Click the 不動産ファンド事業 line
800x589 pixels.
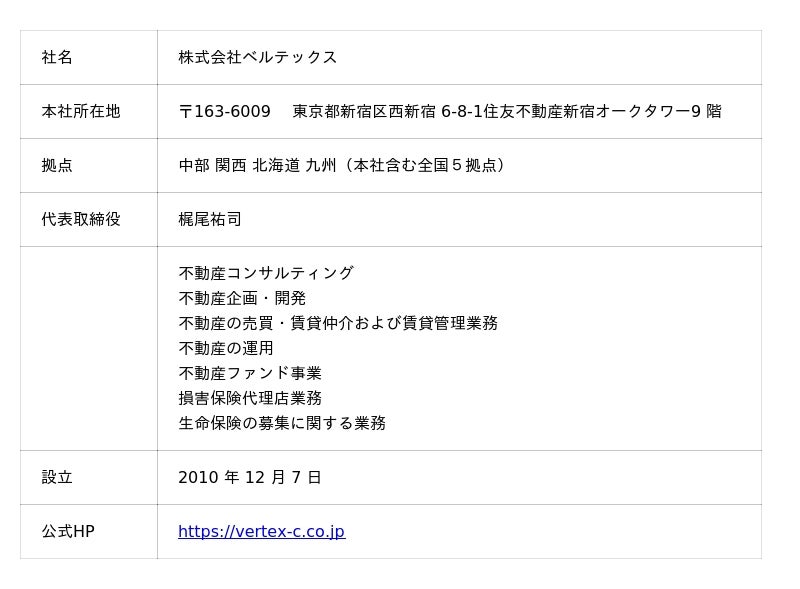250,374
